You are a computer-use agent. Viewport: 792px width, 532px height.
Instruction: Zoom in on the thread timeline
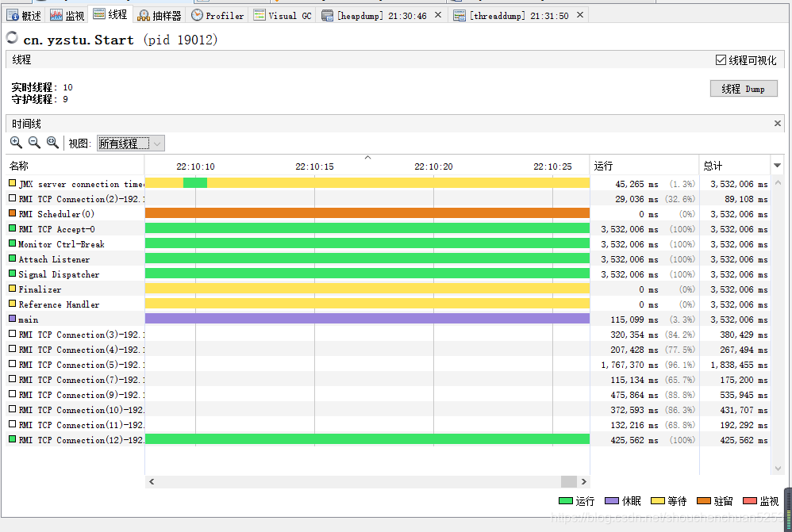click(16, 143)
